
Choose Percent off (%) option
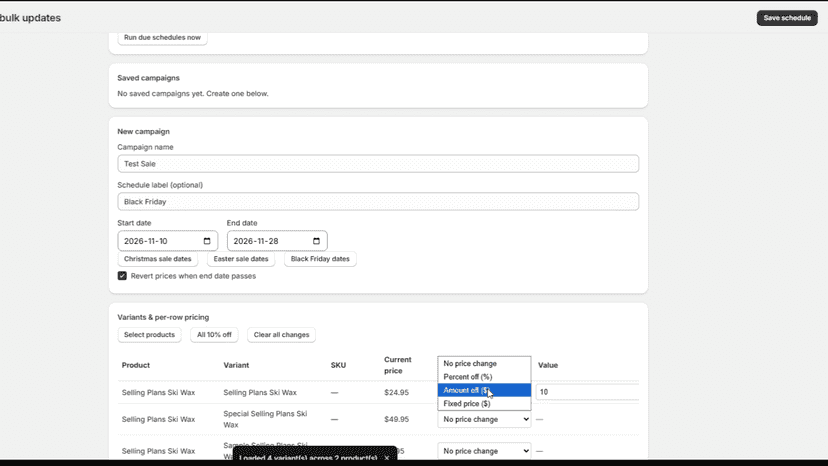click(x=484, y=377)
